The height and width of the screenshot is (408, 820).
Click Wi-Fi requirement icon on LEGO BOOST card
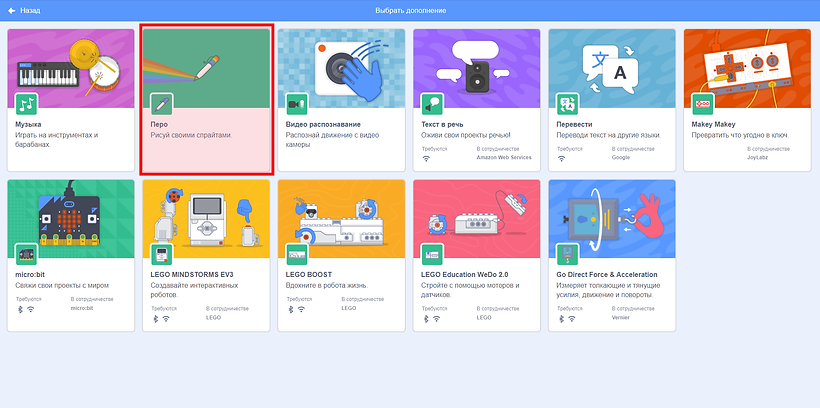point(301,309)
